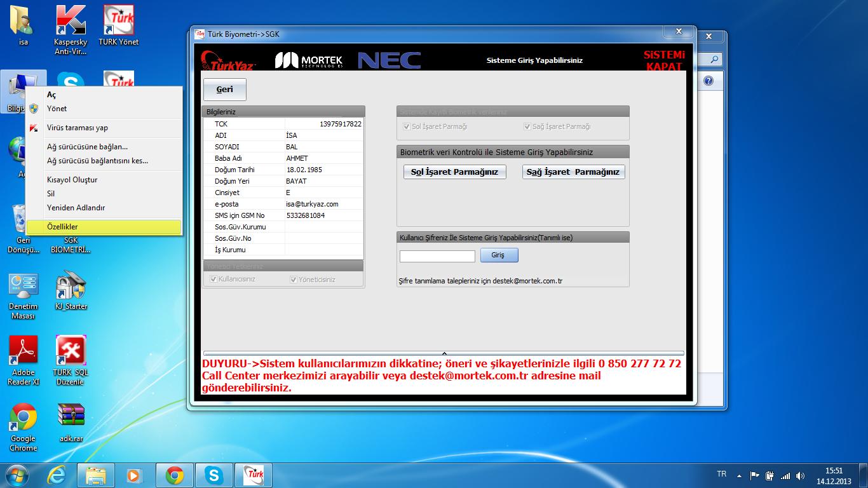
Task: Select 'Virüs taraması yap' menu entry
Action: 104,128
